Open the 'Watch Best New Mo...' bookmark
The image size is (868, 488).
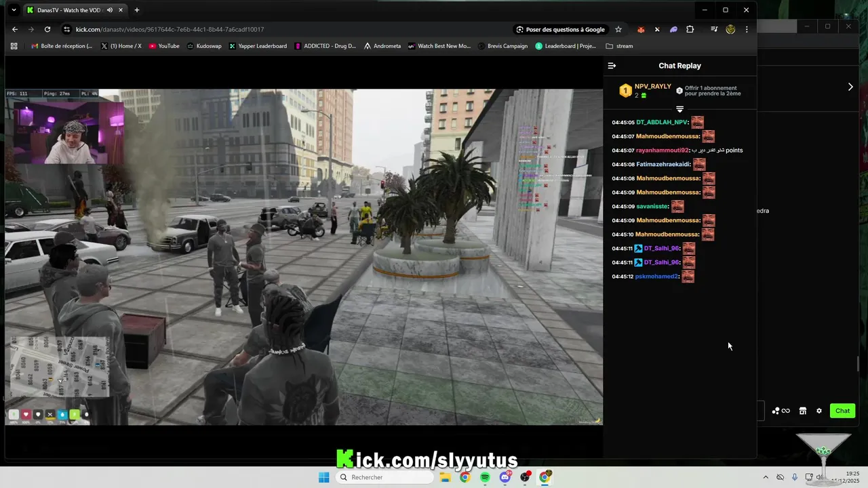[x=439, y=46]
